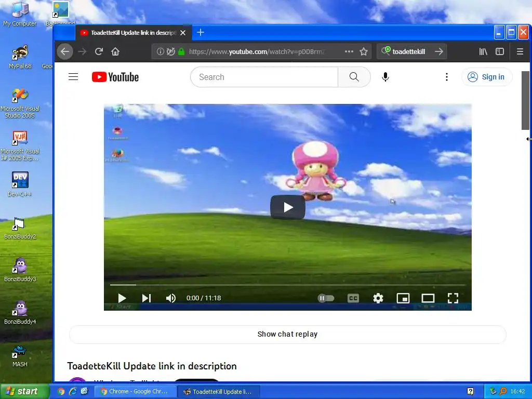
Task: Select Microsoft Visual Studio 2005 icon
Action: coord(20,103)
